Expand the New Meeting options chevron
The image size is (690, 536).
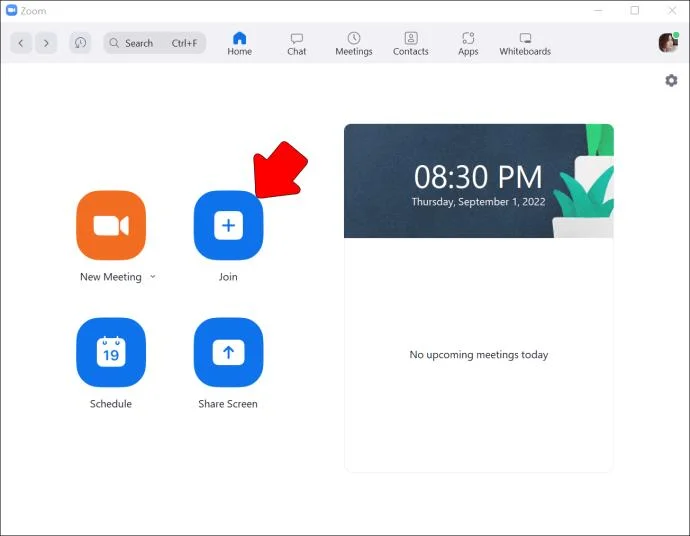point(153,277)
